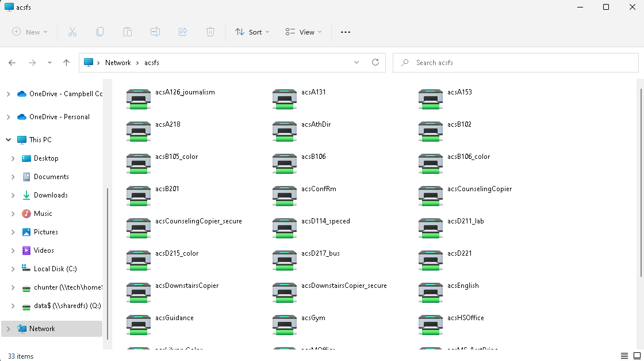Click the acsDownstairsCopier_secure name
The image size is (644, 361).
click(x=344, y=286)
